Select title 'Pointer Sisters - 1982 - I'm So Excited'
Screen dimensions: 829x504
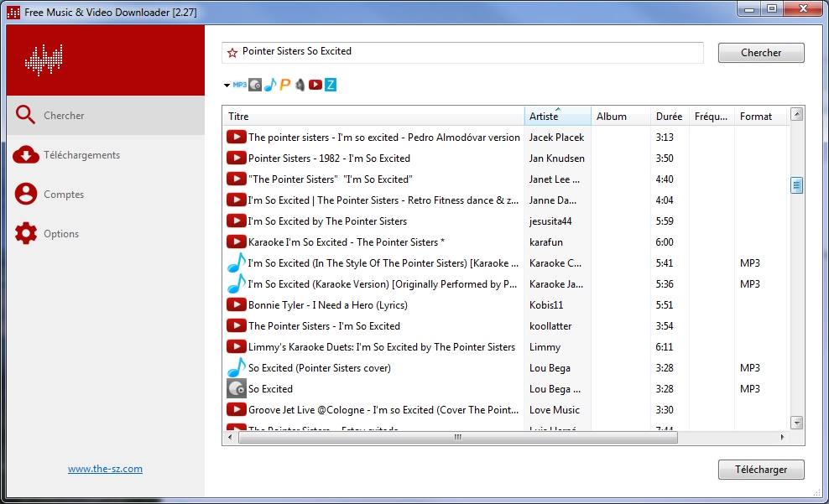coord(330,158)
